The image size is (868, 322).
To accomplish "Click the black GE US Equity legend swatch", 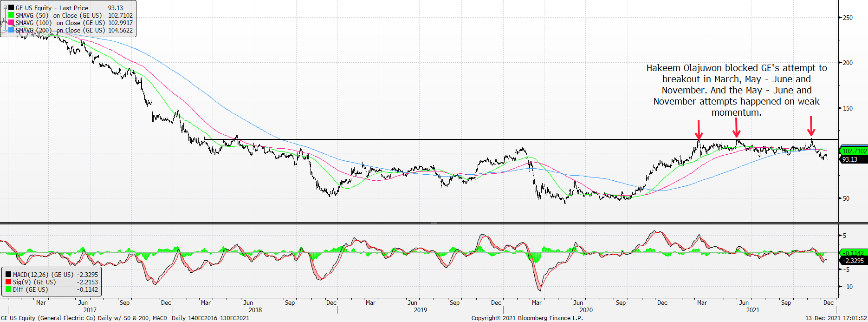I will coord(11,8).
